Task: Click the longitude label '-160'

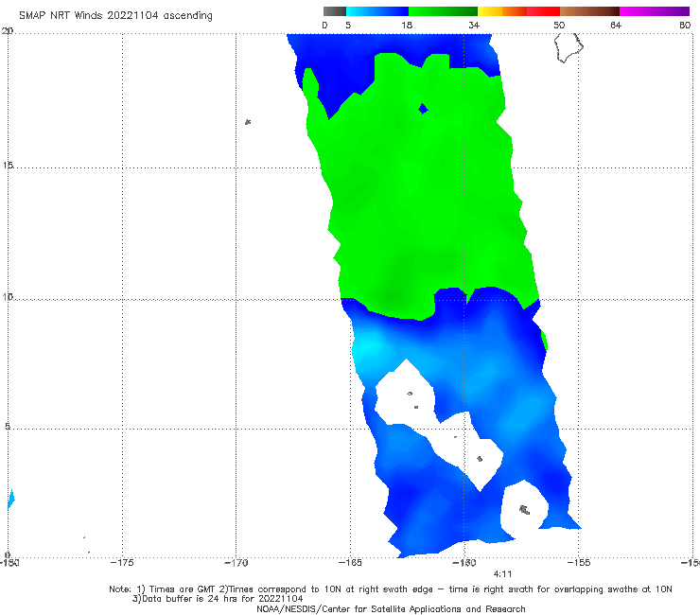Action: point(464,563)
